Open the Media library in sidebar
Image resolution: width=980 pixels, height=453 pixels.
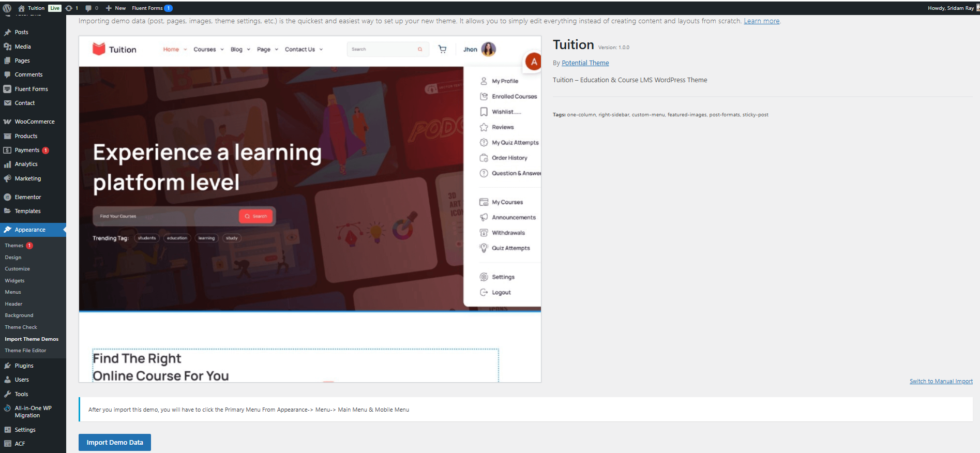pos(22,47)
